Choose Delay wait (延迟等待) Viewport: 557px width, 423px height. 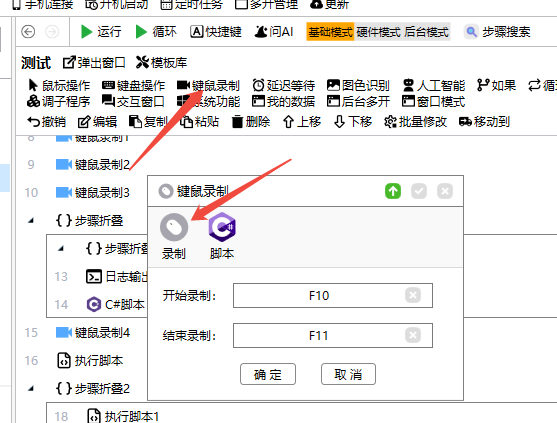click(x=283, y=85)
